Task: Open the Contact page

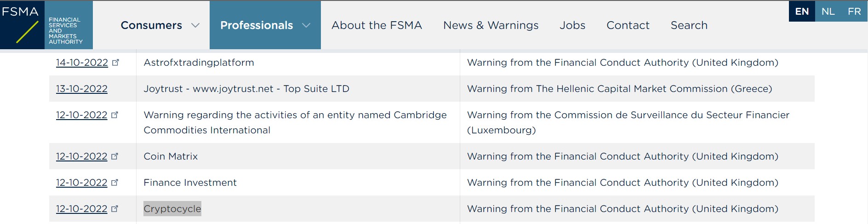Action: [628, 25]
